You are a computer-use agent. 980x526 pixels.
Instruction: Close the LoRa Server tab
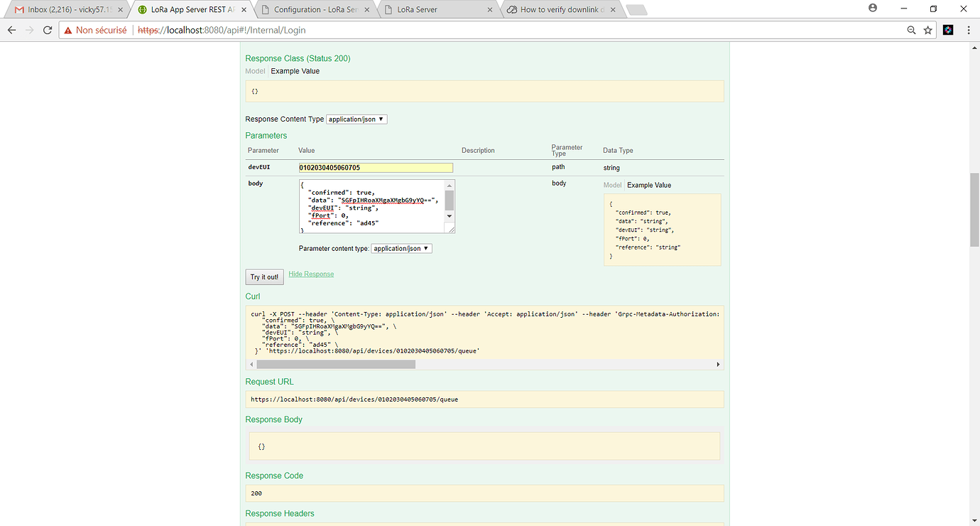(x=490, y=10)
